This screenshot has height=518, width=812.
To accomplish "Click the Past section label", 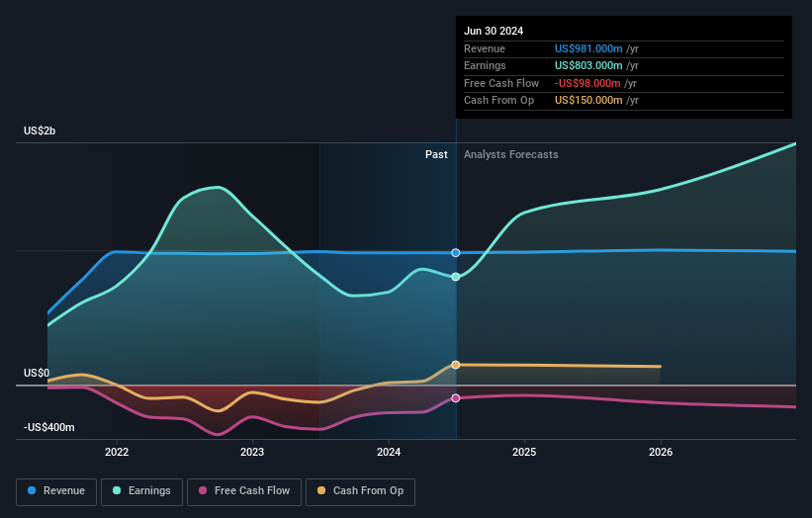I will click(436, 154).
